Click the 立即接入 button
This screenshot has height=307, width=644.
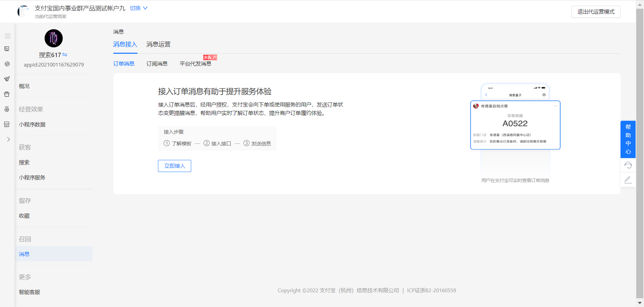click(174, 166)
